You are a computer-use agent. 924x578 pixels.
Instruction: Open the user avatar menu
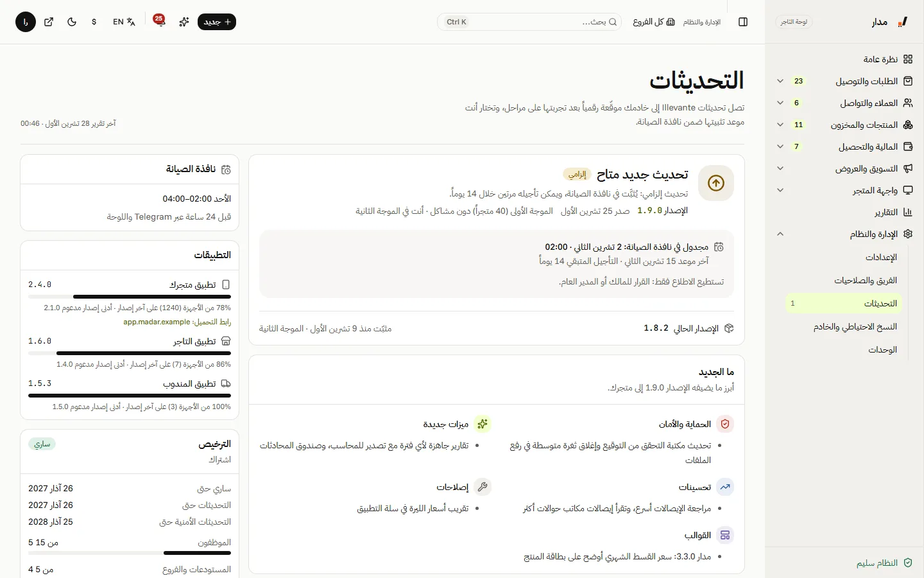(26, 22)
